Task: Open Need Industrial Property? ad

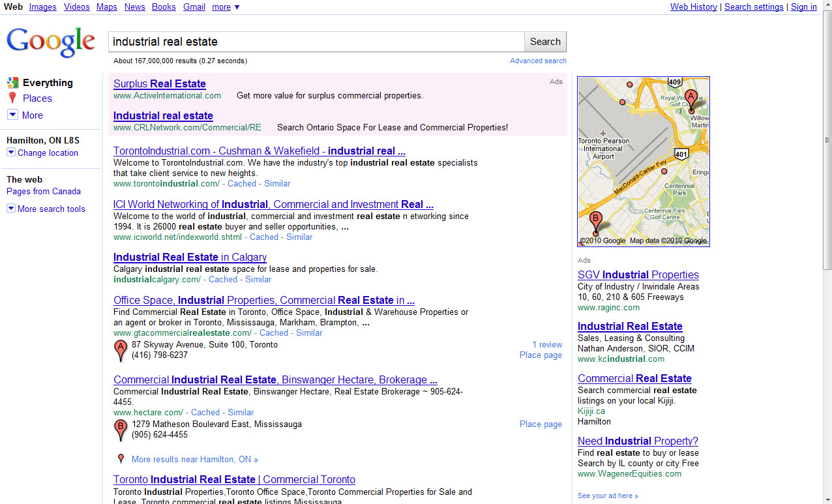Action: 638,441
